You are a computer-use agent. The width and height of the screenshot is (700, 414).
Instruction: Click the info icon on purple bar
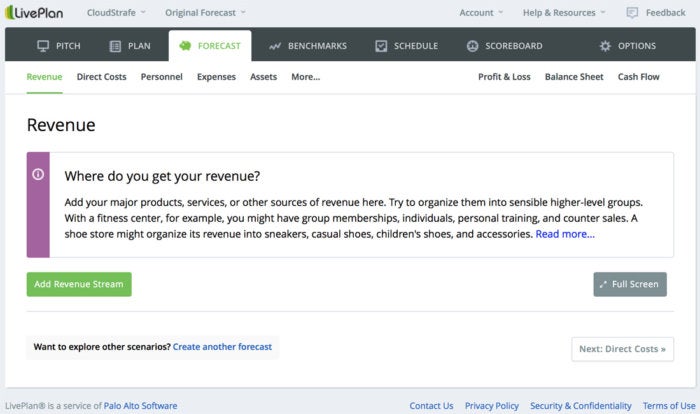(x=38, y=174)
